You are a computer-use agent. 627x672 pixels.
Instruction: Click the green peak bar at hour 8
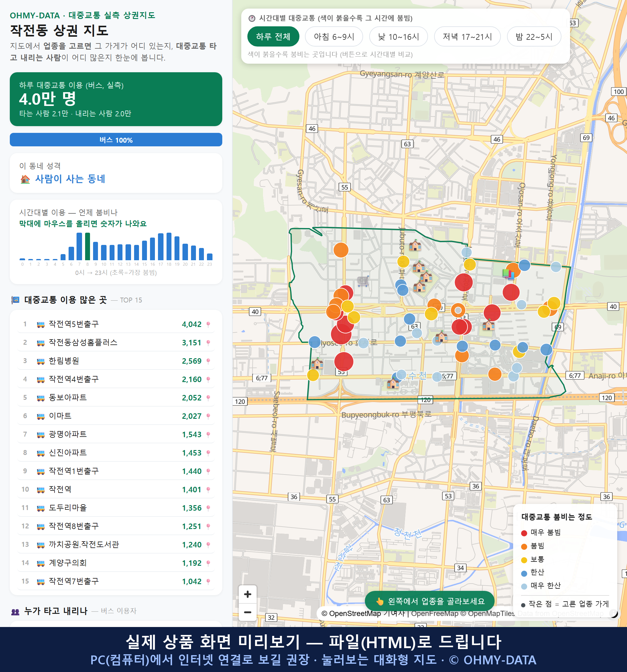point(88,246)
